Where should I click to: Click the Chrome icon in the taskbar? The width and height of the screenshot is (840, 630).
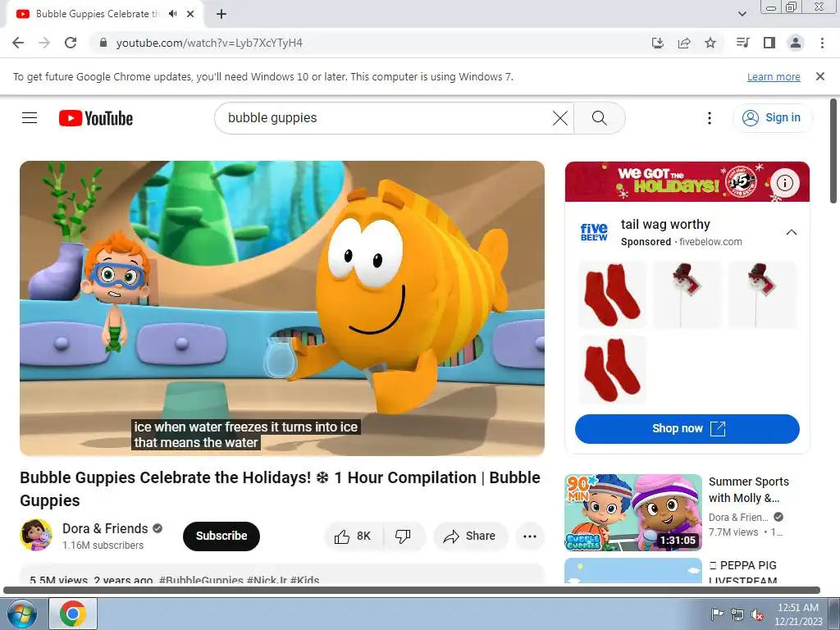click(73, 614)
